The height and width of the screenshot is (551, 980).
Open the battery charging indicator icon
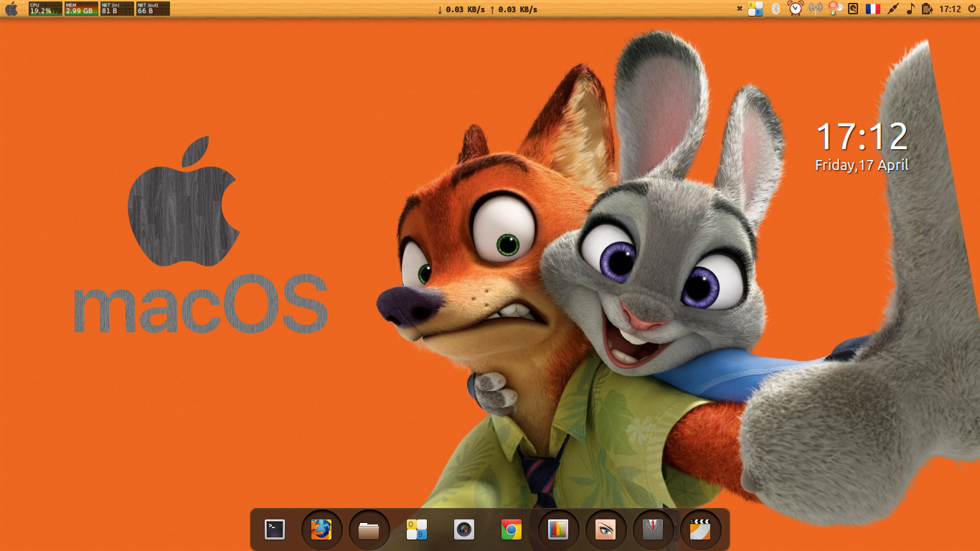927,9
